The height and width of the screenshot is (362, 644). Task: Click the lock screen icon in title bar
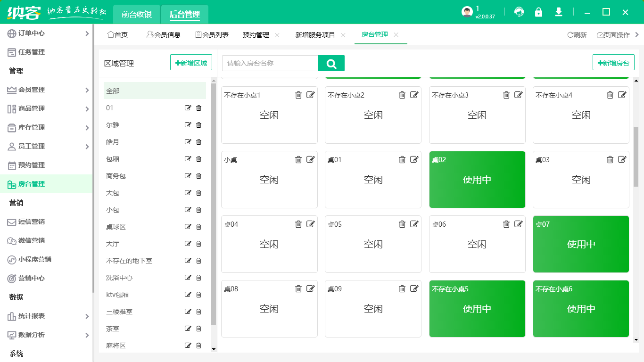[x=538, y=13]
